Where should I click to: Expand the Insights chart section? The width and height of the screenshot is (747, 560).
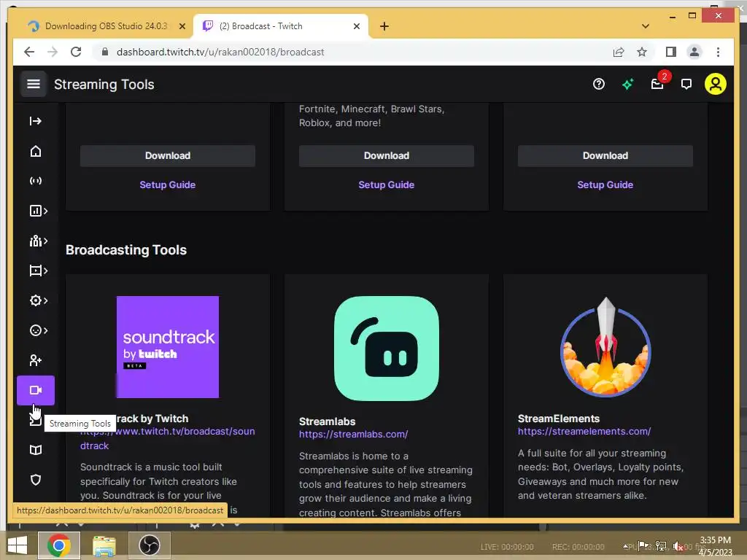pyautogui.click(x=38, y=211)
